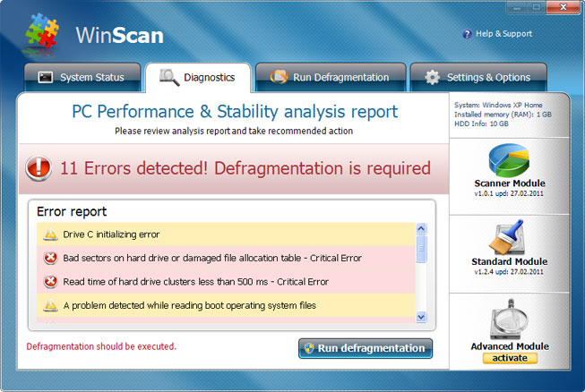Minimize the WinScan window
The height and width of the screenshot is (392, 585).
coord(517,7)
